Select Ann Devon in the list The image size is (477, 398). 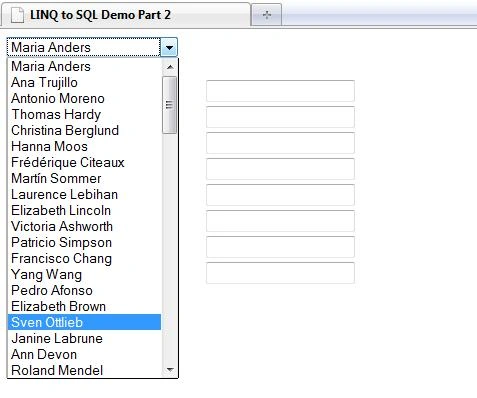click(84, 354)
